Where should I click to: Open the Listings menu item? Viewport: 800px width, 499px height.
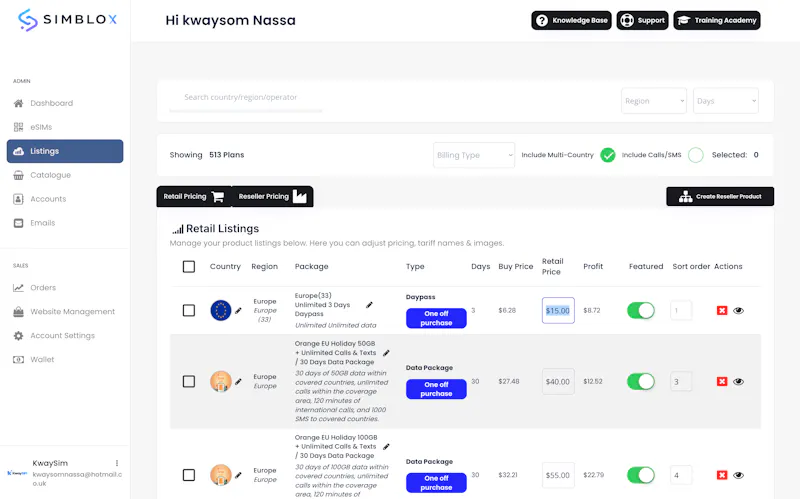click(x=65, y=151)
